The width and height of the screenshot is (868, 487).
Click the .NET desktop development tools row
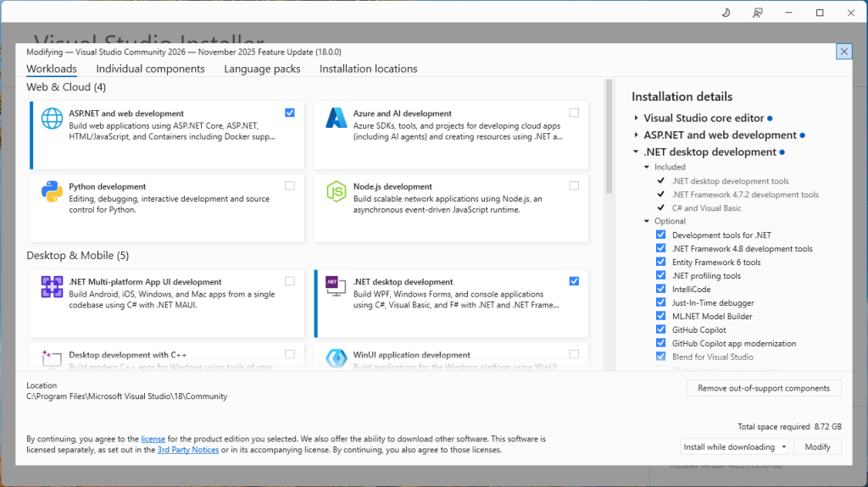pyautogui.click(x=730, y=181)
